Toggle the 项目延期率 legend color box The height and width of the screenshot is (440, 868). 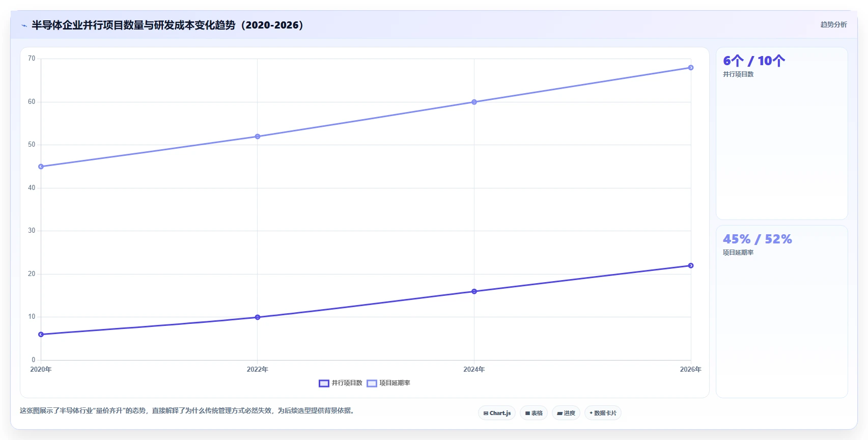(372, 383)
